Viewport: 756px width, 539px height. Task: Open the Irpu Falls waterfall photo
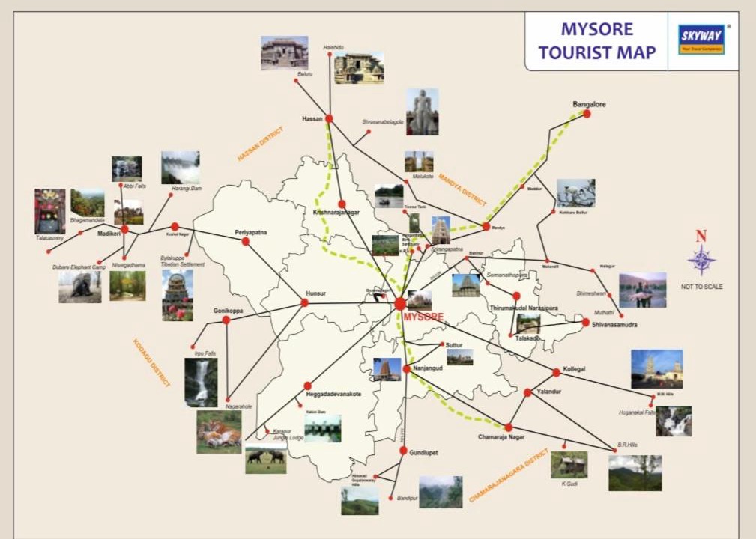coord(201,383)
